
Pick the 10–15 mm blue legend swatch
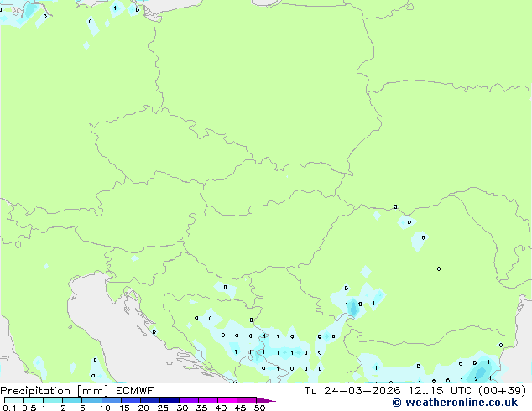coord(111,400)
